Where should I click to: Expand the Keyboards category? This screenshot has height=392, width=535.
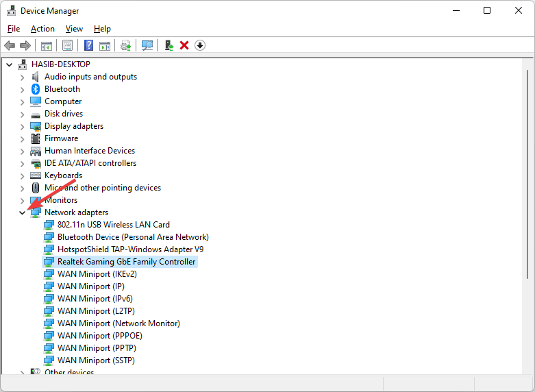point(22,175)
